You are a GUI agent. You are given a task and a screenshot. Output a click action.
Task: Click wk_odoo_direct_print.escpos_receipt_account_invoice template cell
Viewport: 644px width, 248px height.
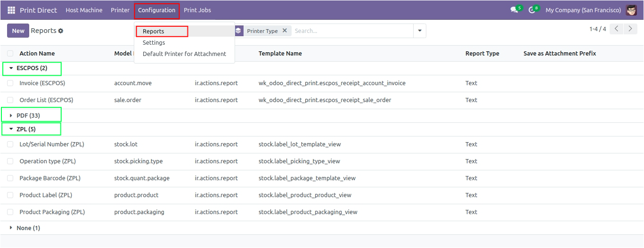point(332,83)
